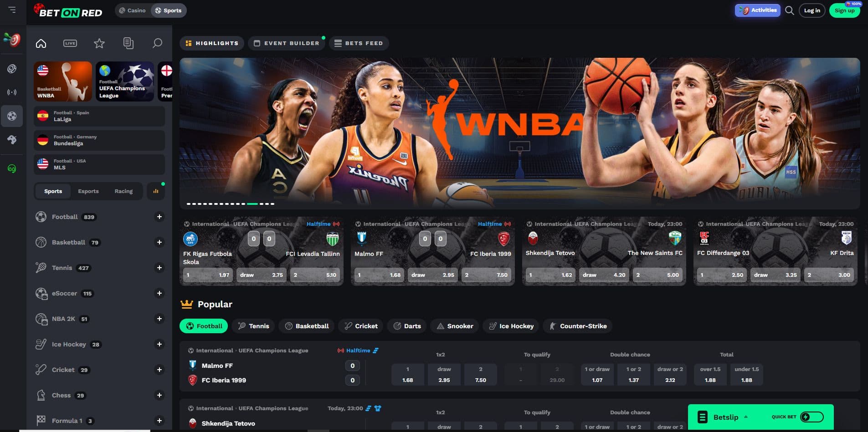Image resolution: width=868 pixels, height=432 pixels.
Task: Select the Counter-Strike popular filter
Action: coord(578,326)
